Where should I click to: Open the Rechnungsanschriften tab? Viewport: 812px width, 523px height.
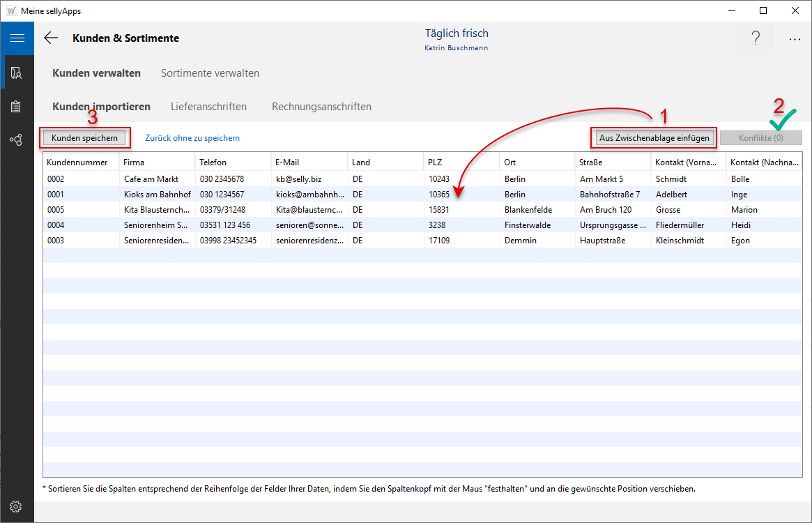(321, 107)
